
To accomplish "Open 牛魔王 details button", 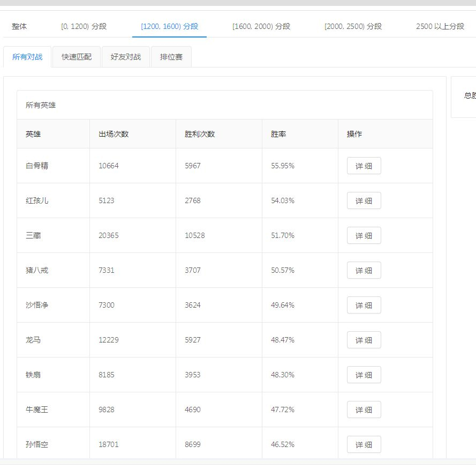I will click(364, 410).
